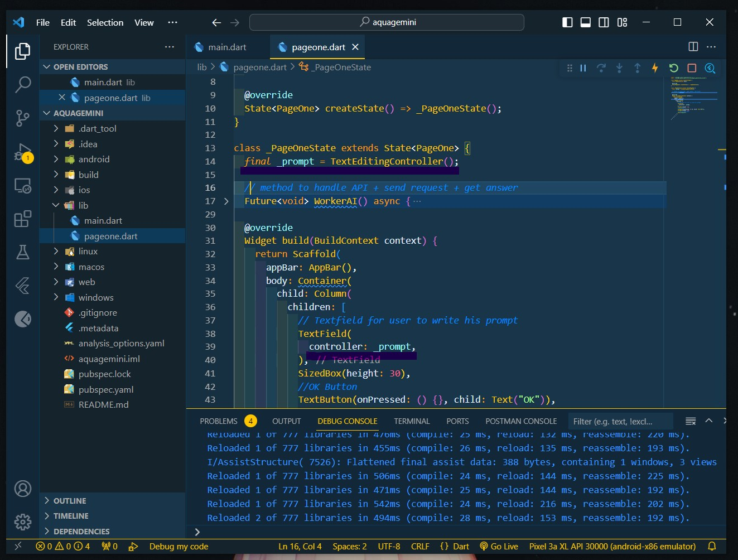Toggle panel view as list icon

tap(691, 421)
